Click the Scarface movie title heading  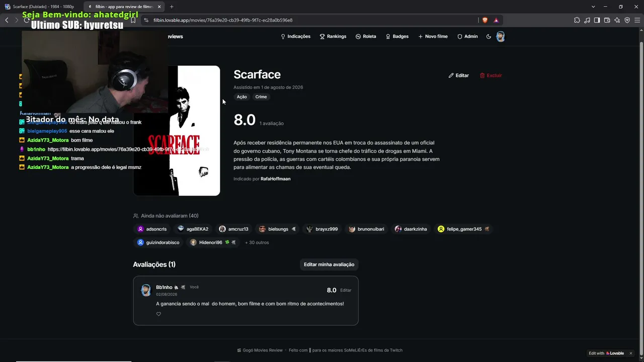pyautogui.click(x=257, y=74)
